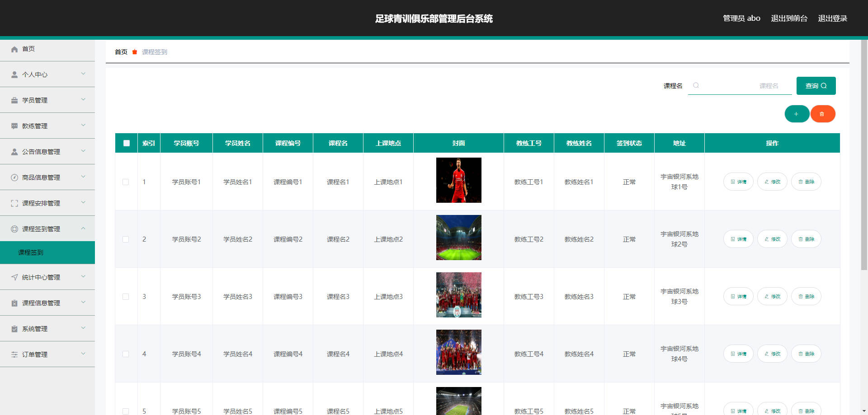The width and height of the screenshot is (868, 415).
Task: Click the 教练管理 chat icon
Action: pyautogui.click(x=14, y=126)
